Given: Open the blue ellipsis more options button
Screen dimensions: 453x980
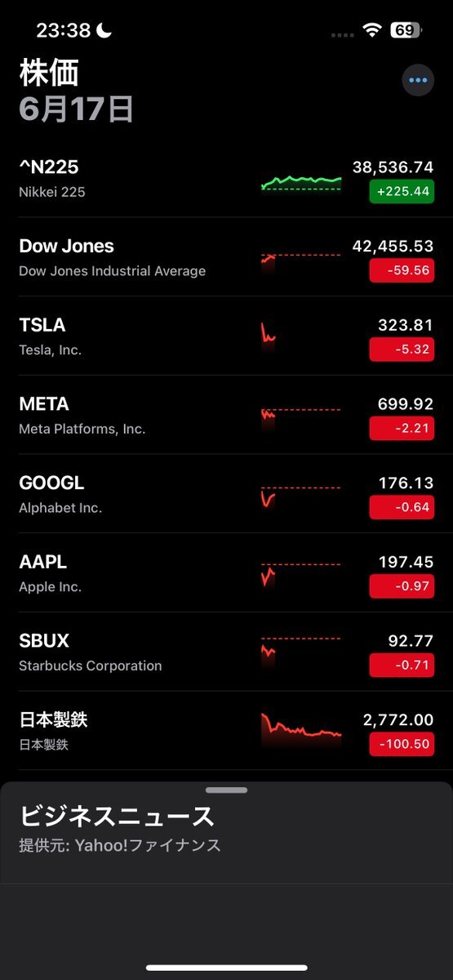Looking at the screenshot, I should (418, 81).
